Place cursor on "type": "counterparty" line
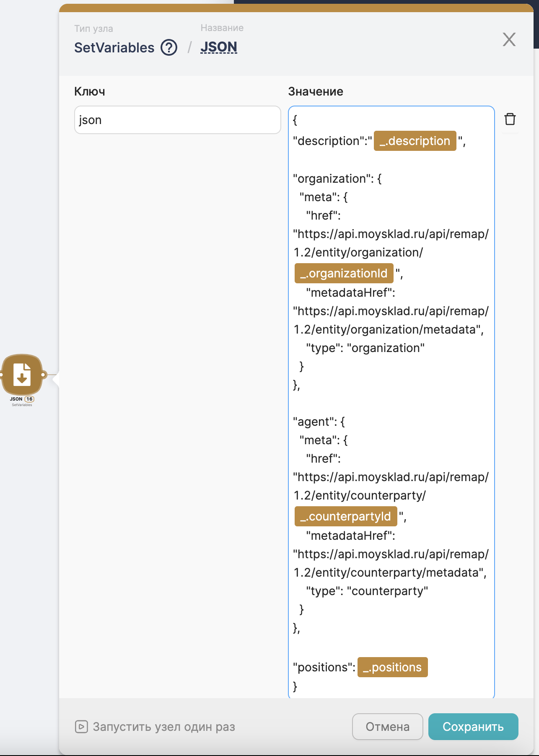Image resolution: width=539 pixels, height=756 pixels. click(367, 591)
